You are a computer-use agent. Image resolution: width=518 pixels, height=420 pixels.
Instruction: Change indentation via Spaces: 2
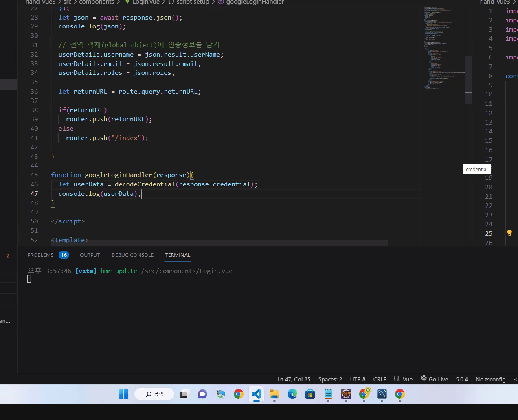pyautogui.click(x=330, y=379)
